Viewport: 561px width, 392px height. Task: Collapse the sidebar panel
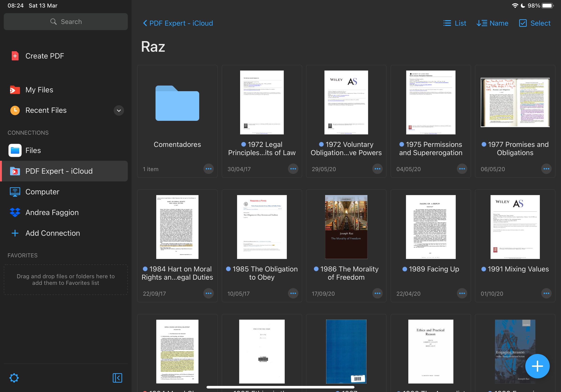pos(117,378)
